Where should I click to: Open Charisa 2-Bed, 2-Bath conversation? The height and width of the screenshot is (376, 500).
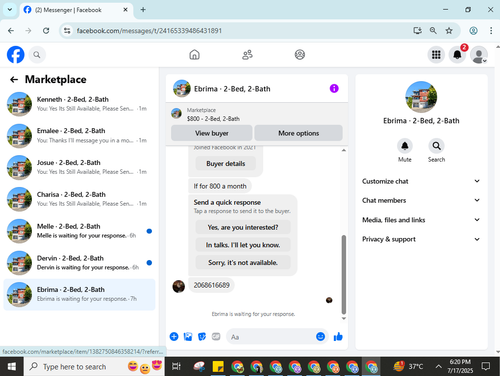click(79, 199)
